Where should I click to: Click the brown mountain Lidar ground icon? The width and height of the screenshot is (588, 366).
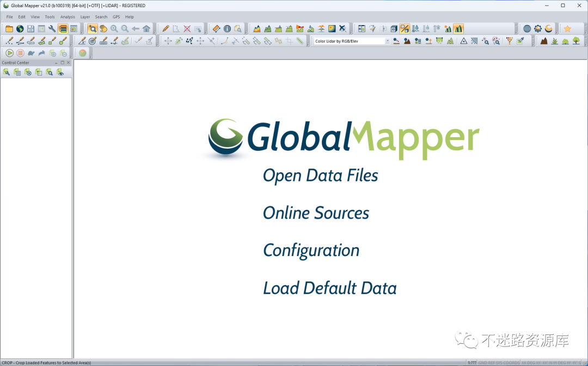[544, 41]
